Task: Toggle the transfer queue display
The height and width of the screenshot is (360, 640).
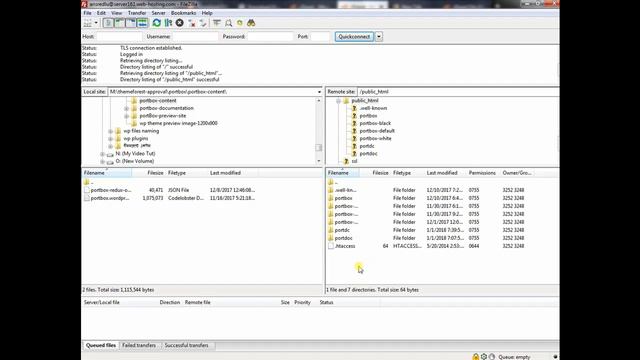Action: 142,23
